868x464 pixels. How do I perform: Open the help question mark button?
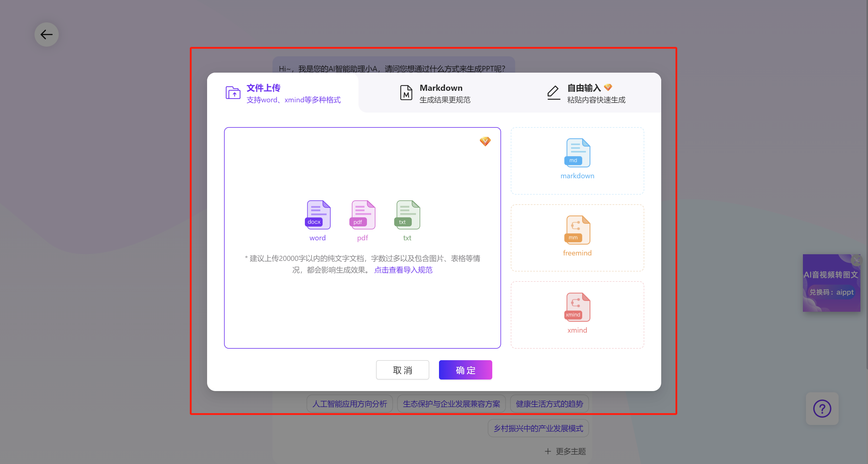[822, 408]
